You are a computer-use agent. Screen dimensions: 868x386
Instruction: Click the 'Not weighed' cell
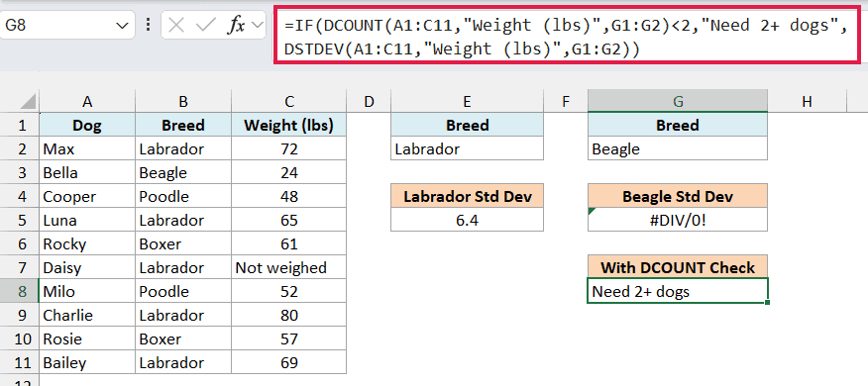(x=289, y=267)
